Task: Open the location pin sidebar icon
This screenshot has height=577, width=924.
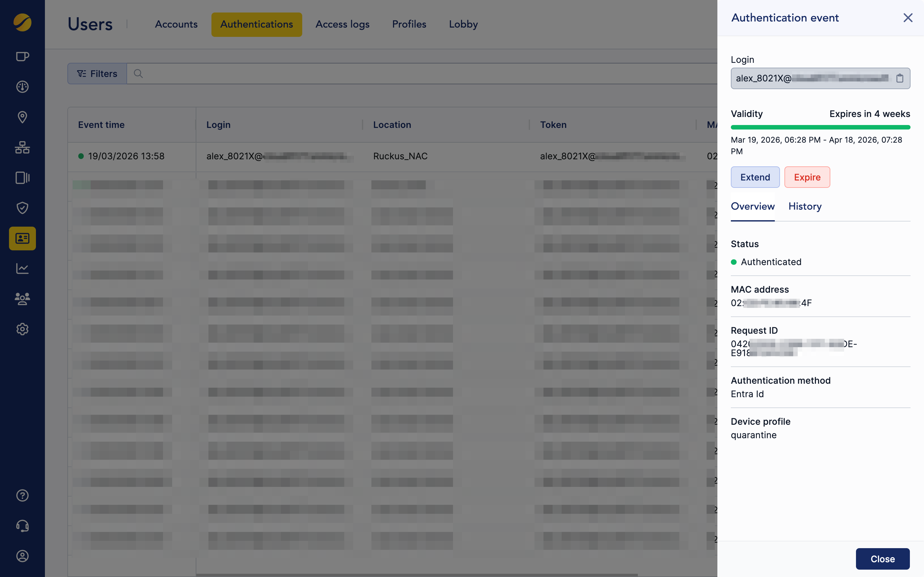Action: pyautogui.click(x=22, y=117)
